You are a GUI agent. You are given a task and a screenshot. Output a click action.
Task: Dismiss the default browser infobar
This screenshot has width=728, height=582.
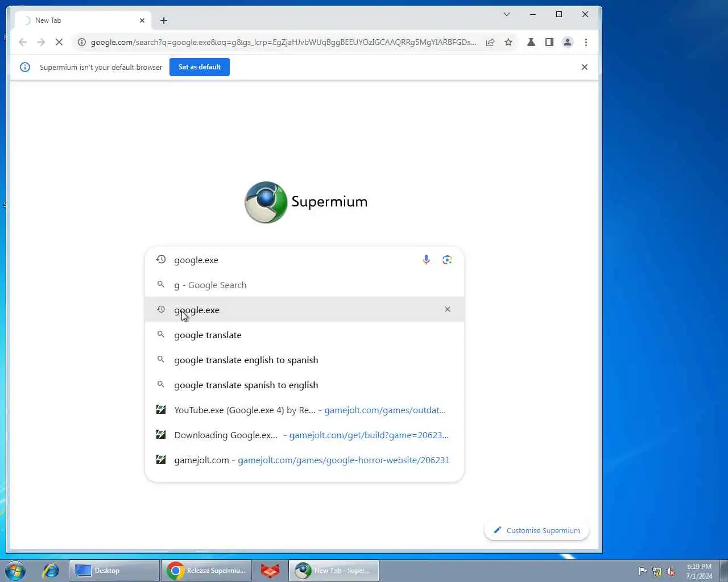[585, 67]
